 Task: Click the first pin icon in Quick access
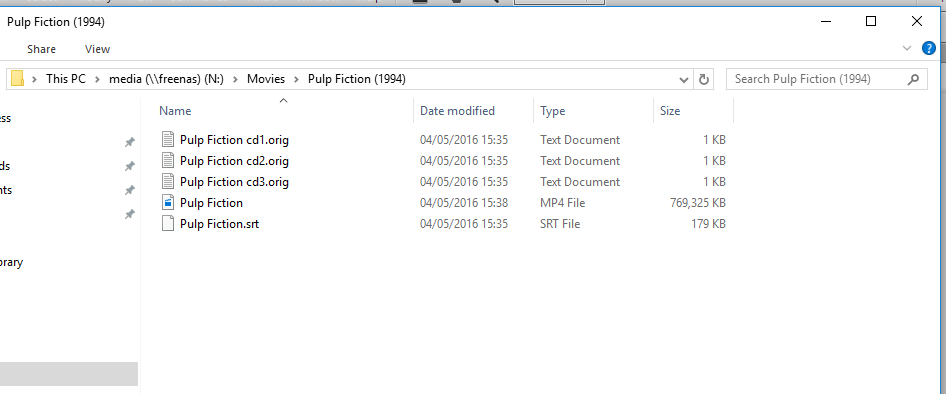click(x=129, y=142)
